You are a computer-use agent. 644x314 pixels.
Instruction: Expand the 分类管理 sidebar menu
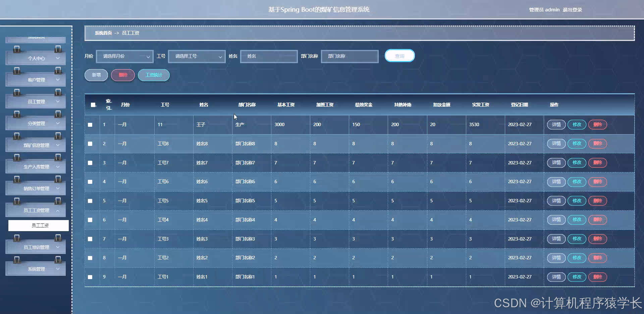pos(36,123)
